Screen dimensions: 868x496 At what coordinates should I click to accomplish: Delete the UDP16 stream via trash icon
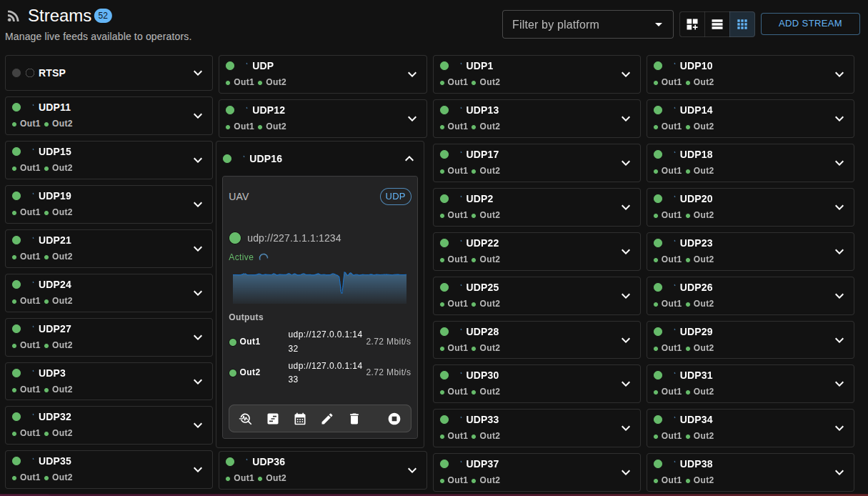354,419
